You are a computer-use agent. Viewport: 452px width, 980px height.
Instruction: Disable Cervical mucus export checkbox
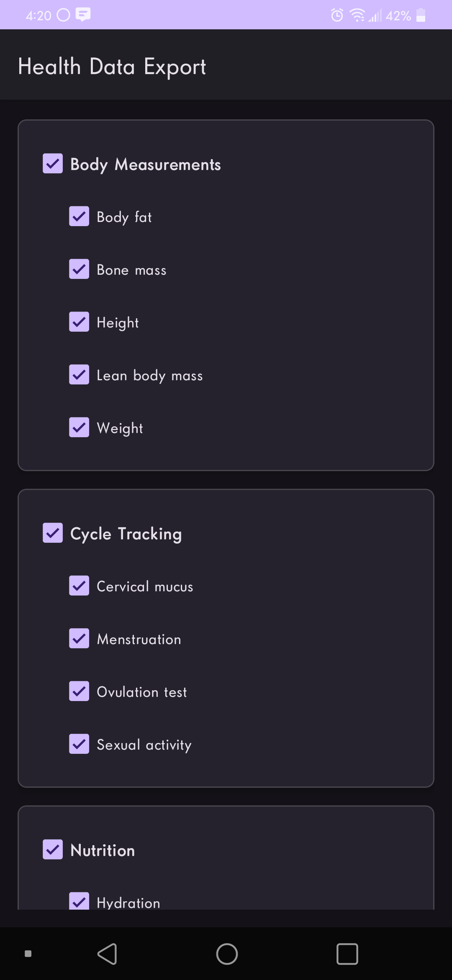point(79,586)
